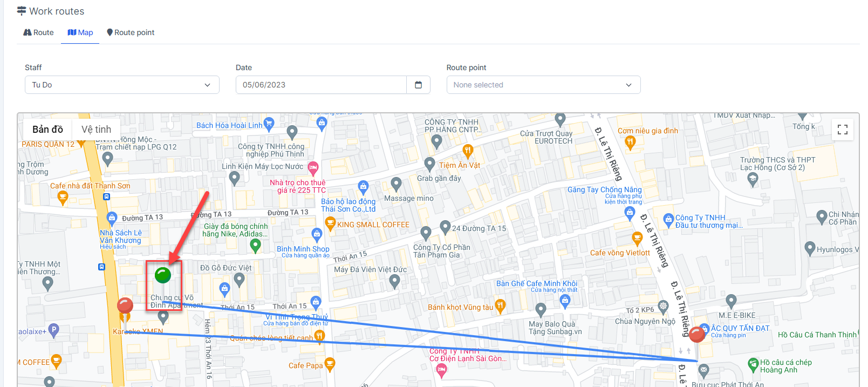
Task: Click the red marker near Karaoke XMEN
Action: [125, 306]
